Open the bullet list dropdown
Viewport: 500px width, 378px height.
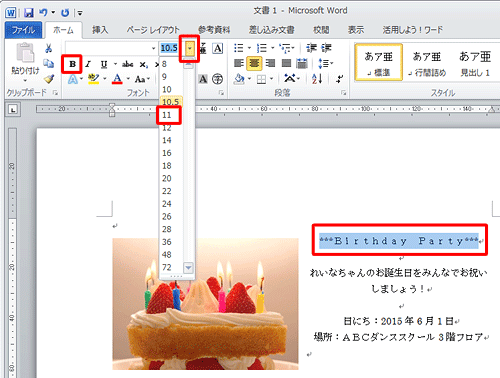[x=249, y=48]
